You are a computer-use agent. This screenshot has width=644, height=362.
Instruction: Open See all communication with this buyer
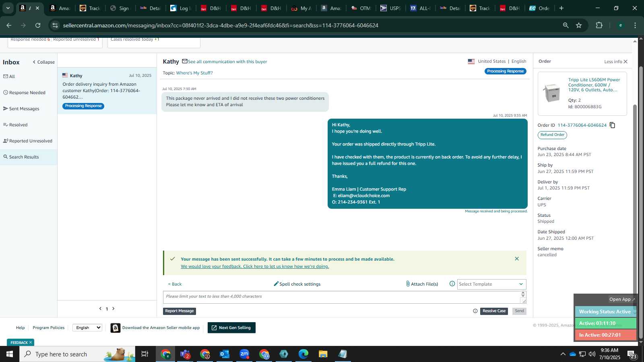227,62
